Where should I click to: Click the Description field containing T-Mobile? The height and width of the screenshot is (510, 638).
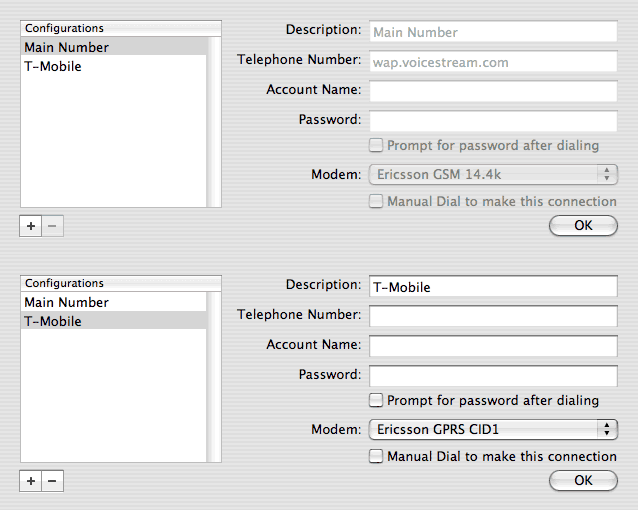pos(493,286)
